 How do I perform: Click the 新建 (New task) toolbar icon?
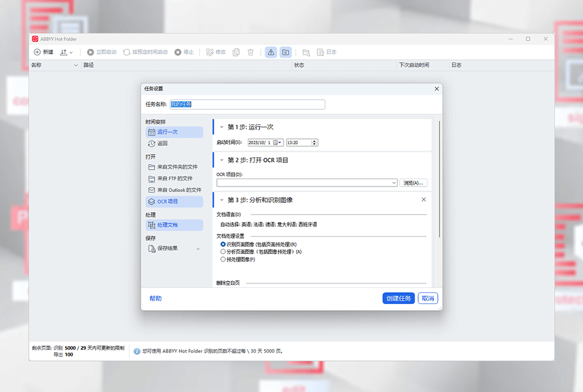(38, 52)
